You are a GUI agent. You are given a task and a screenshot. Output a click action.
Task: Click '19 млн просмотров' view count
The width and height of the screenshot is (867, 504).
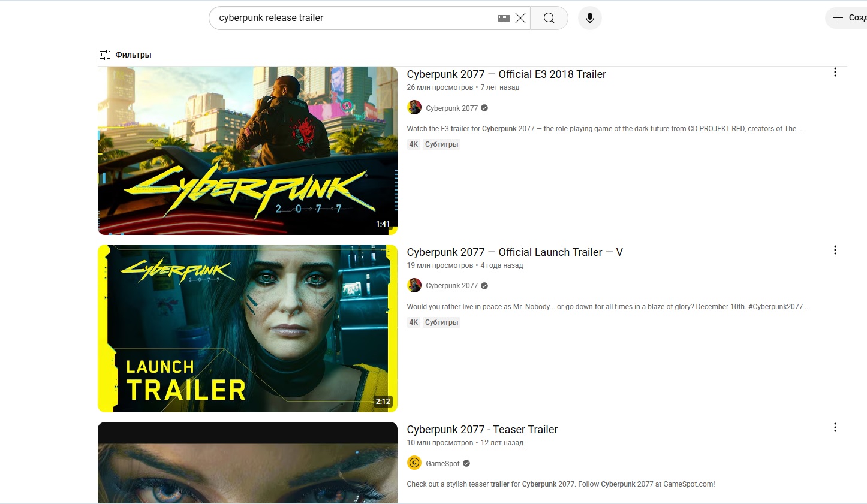[x=440, y=265]
